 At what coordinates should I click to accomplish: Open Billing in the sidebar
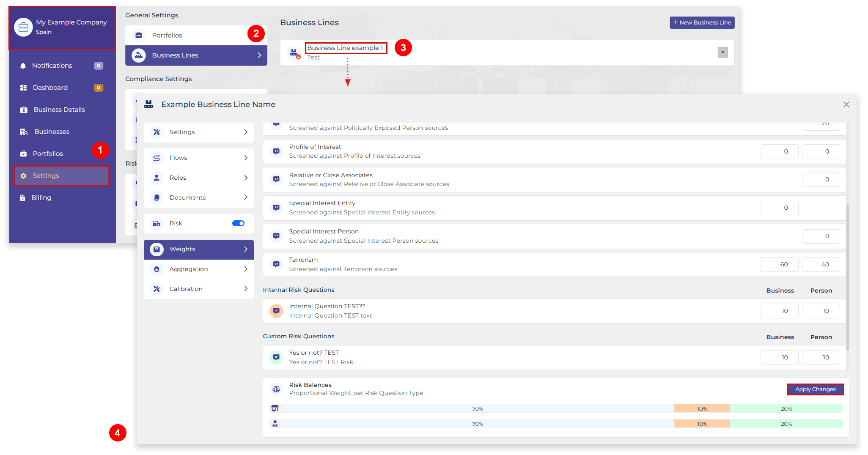(x=62, y=197)
